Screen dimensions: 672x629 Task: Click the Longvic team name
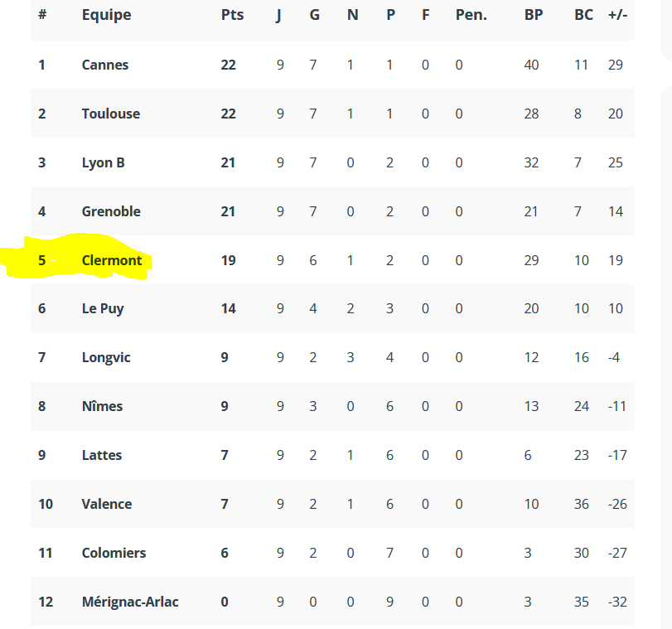pos(106,357)
